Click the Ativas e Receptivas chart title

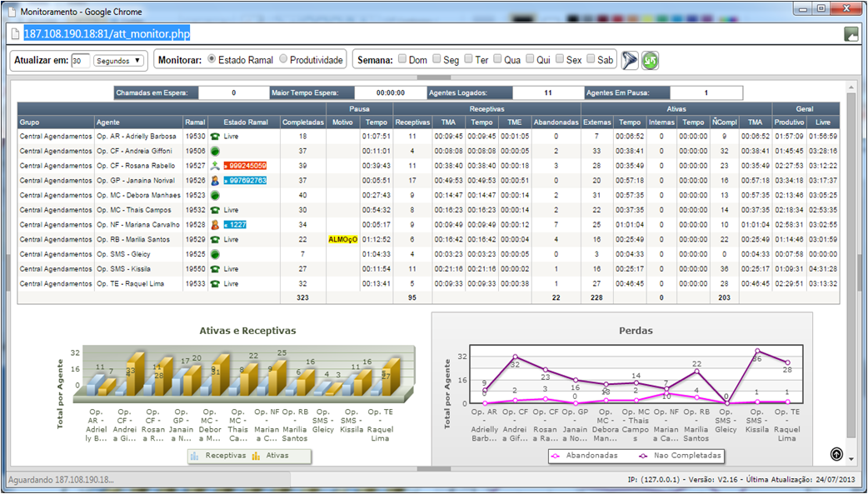point(247,331)
